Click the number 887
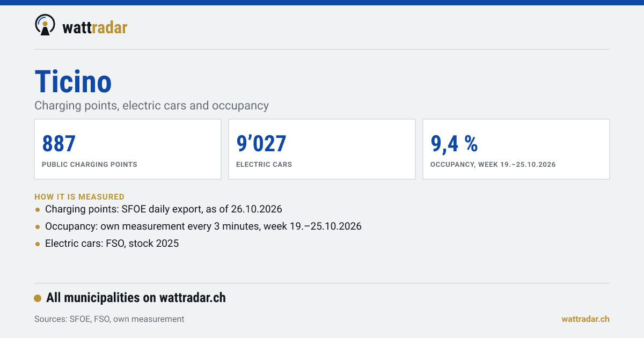Viewport: 644px width, 338px height. (59, 144)
